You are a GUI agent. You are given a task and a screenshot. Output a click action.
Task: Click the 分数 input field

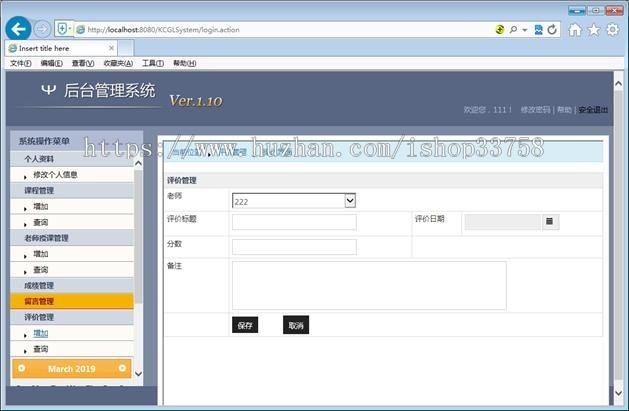pos(294,247)
